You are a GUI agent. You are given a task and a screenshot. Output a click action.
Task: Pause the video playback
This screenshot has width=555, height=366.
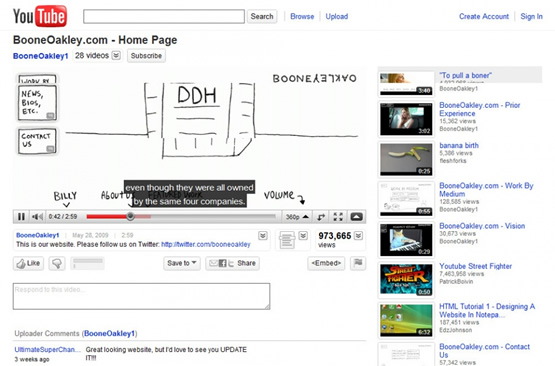coord(21,216)
